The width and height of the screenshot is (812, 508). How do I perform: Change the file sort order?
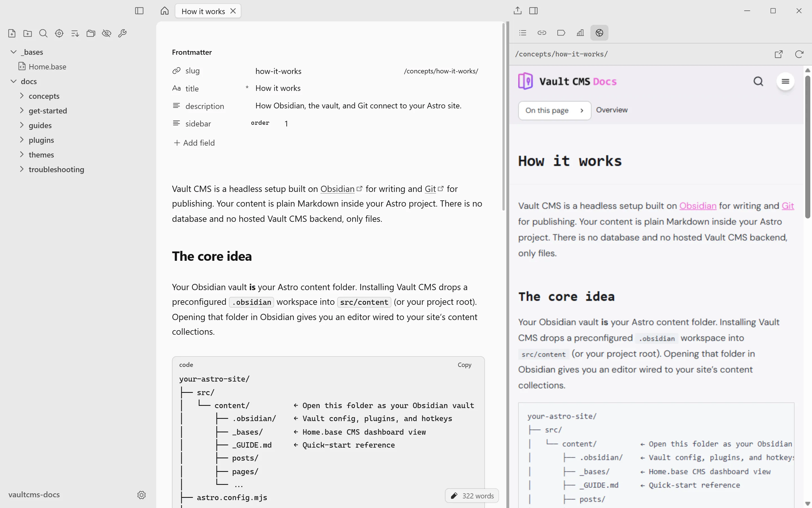click(75, 33)
